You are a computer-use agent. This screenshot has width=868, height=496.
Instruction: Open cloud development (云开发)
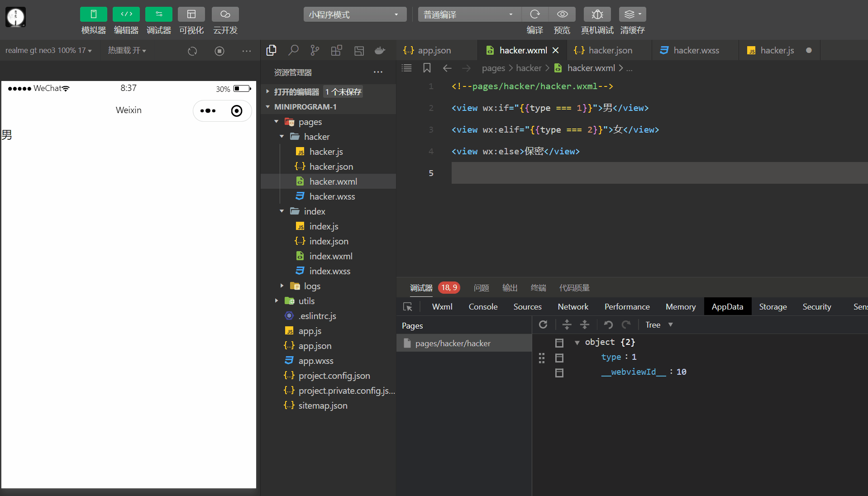click(x=225, y=14)
